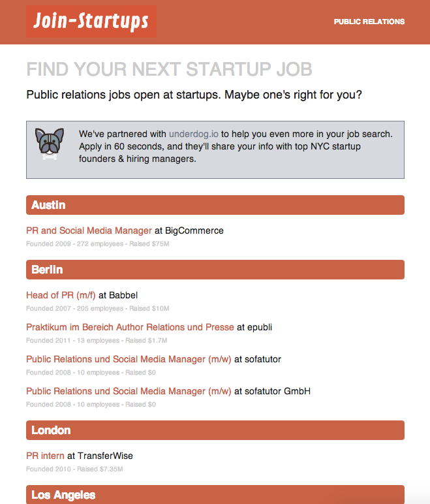Click the Los Angeles city header
The image size is (430, 504).
[215, 495]
